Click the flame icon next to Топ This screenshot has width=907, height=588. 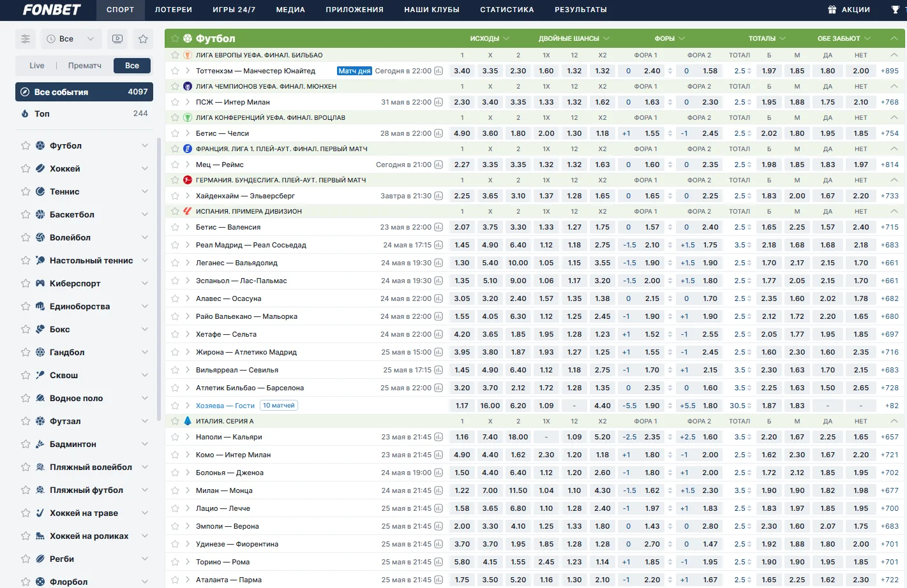25,114
